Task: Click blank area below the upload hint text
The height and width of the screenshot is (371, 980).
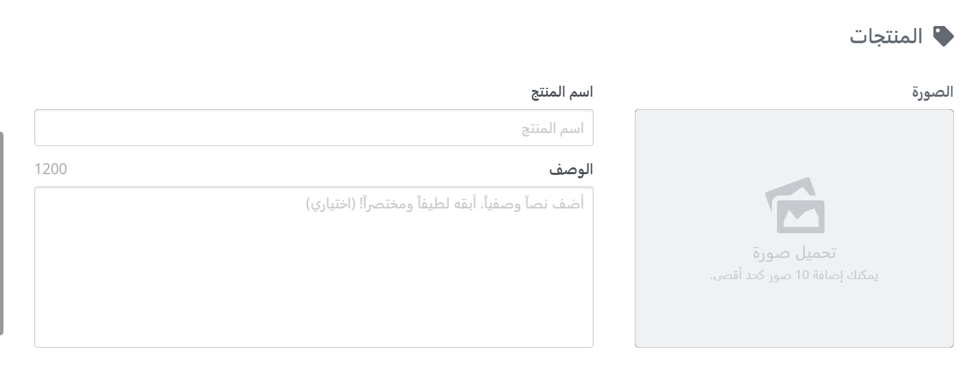Action: pyautogui.click(x=794, y=315)
